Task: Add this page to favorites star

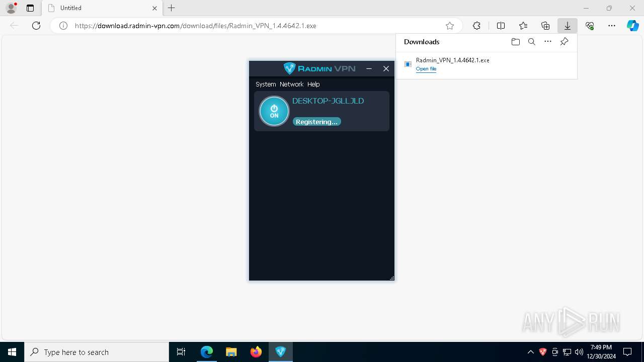Action: click(450, 26)
